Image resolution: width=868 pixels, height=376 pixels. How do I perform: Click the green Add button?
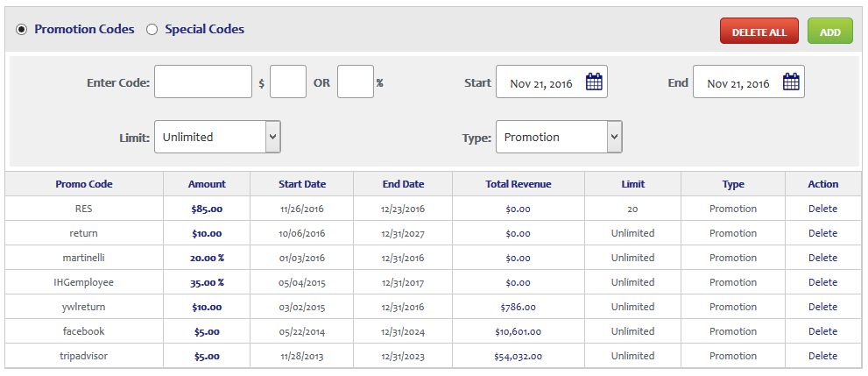tap(829, 31)
